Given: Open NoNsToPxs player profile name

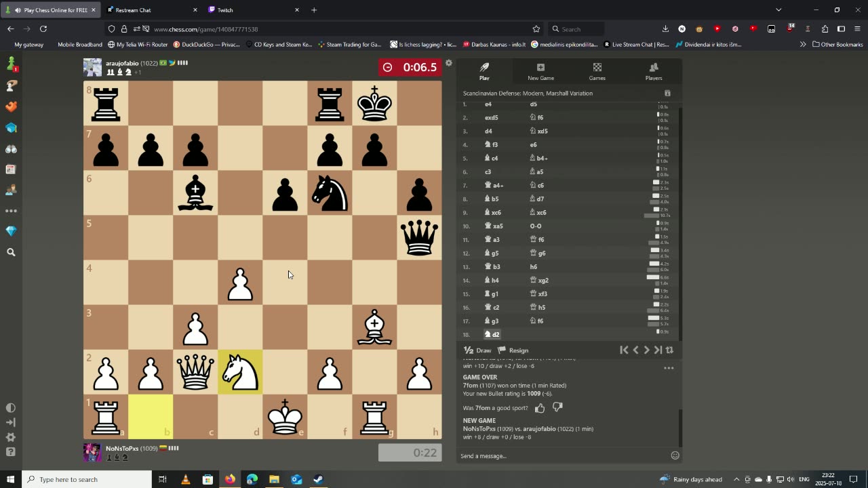Looking at the screenshot, I should (122, 448).
